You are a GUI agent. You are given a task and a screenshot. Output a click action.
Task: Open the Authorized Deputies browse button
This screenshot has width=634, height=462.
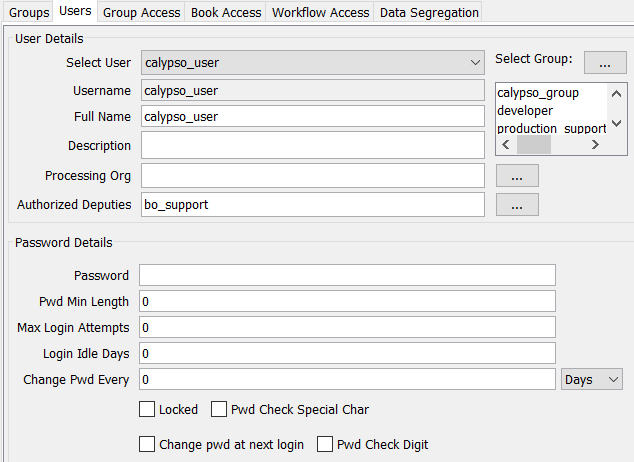pos(517,205)
